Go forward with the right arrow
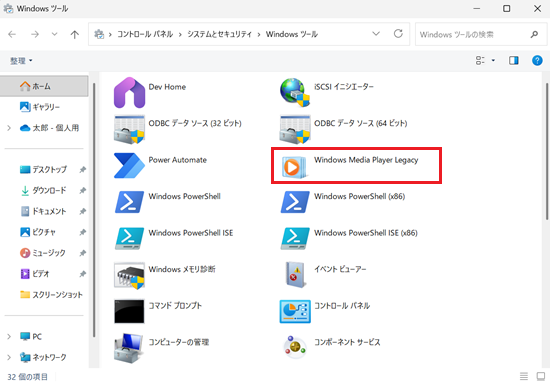The image size is (550, 382). point(35,34)
